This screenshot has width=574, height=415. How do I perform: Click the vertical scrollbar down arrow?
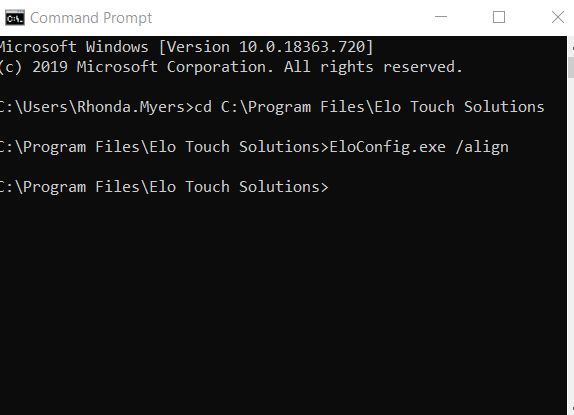tap(571, 409)
